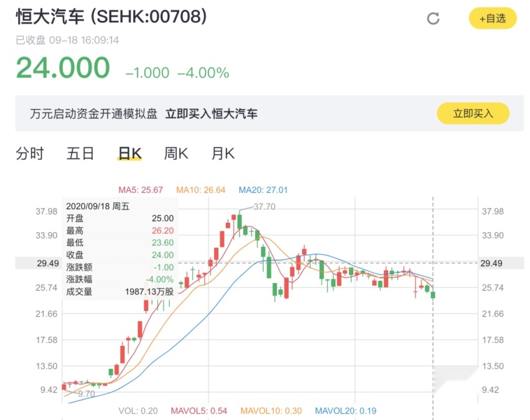The width and height of the screenshot is (530, 420).
Task: Select the 涨跌幅 -4.00% tooltip row
Action: click(x=119, y=279)
